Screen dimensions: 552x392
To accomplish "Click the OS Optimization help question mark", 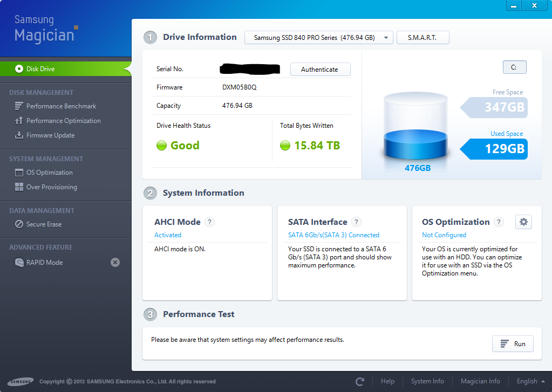I will tap(499, 222).
